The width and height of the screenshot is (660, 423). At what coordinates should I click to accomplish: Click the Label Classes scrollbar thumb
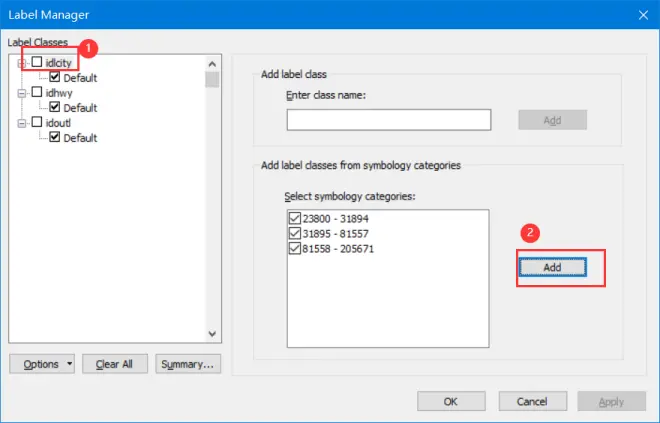click(212, 80)
